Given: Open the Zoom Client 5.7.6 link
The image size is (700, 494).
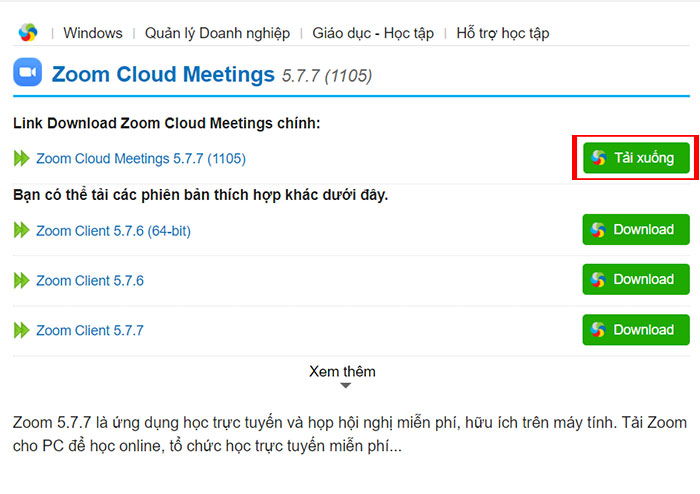Looking at the screenshot, I should point(90,280).
